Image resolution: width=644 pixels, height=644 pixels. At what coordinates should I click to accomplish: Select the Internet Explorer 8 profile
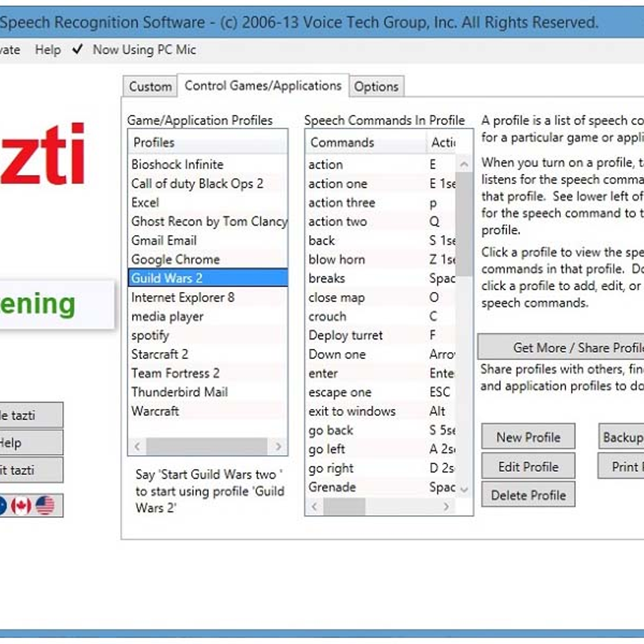(x=208, y=297)
